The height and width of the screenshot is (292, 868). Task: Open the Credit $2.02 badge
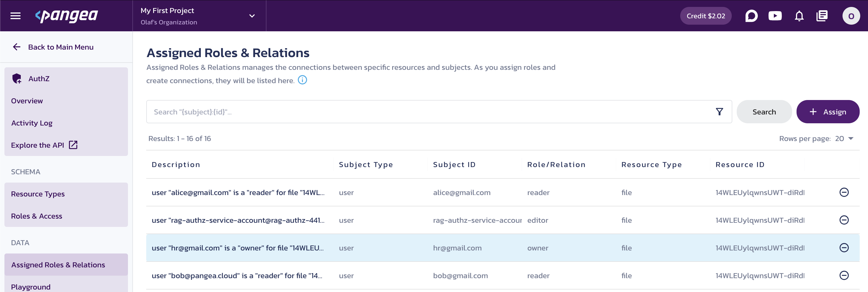tap(706, 16)
